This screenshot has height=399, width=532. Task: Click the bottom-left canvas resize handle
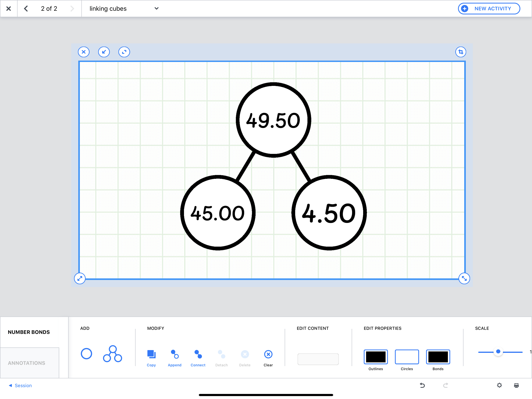pyautogui.click(x=80, y=278)
